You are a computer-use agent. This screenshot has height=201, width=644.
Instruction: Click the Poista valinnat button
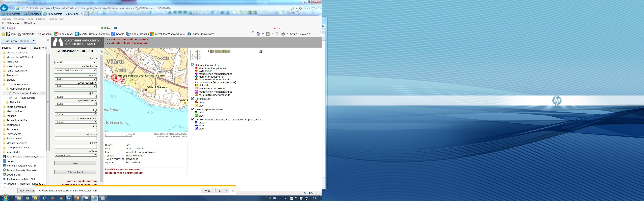tap(75, 172)
